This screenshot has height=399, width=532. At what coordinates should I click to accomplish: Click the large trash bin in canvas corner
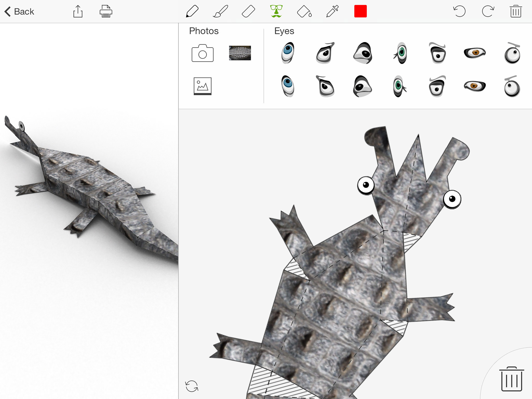[x=511, y=379]
